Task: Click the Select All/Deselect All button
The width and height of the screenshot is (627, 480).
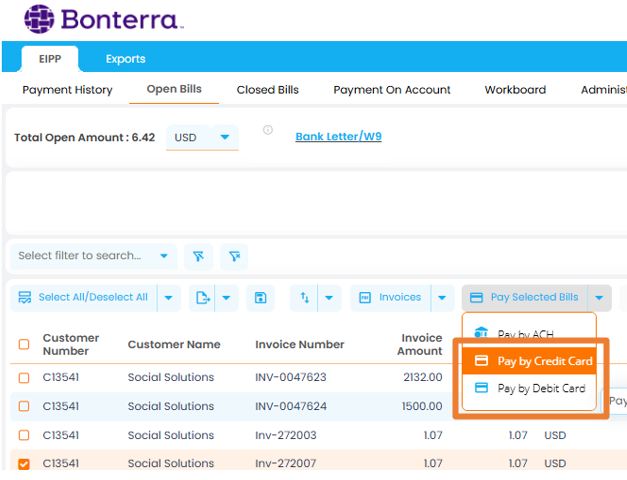Action: point(84,298)
